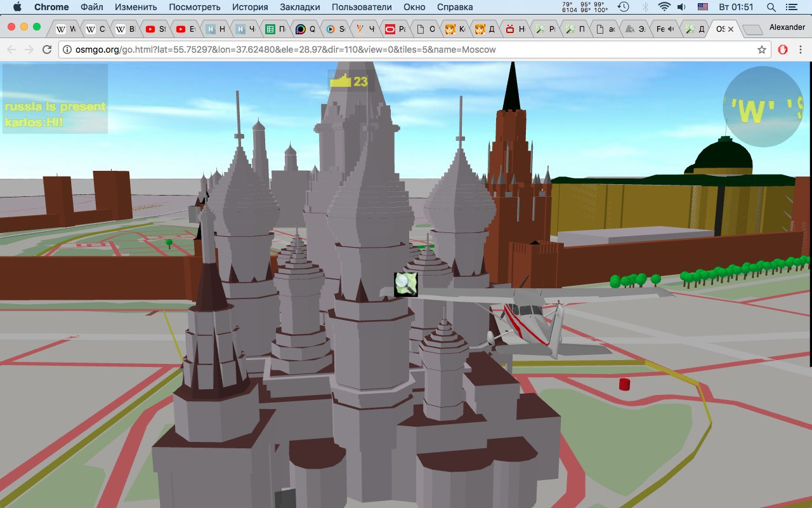Open a new tab
The width and height of the screenshot is (812, 508).
tap(752, 29)
